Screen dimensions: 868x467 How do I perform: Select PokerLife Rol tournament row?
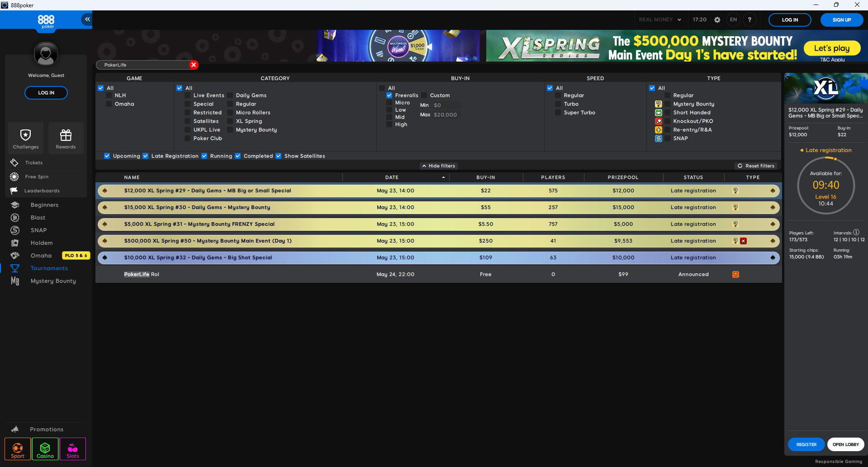pos(438,274)
